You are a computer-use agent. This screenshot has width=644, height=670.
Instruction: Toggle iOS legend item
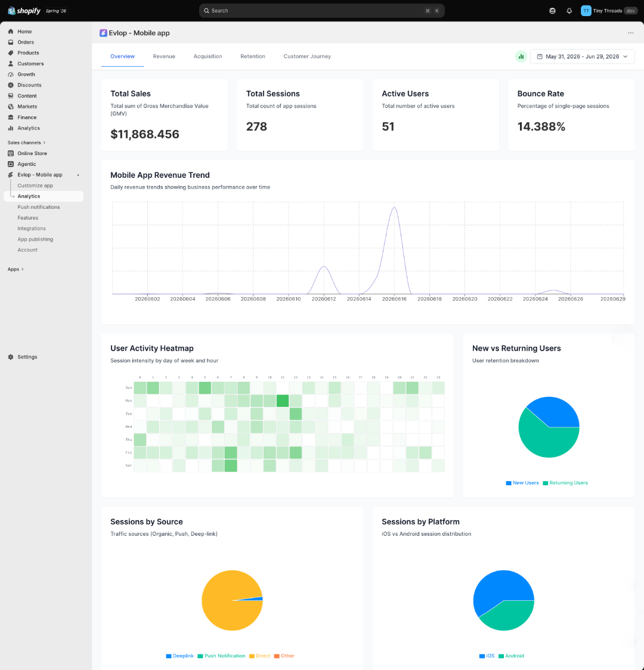coord(487,656)
